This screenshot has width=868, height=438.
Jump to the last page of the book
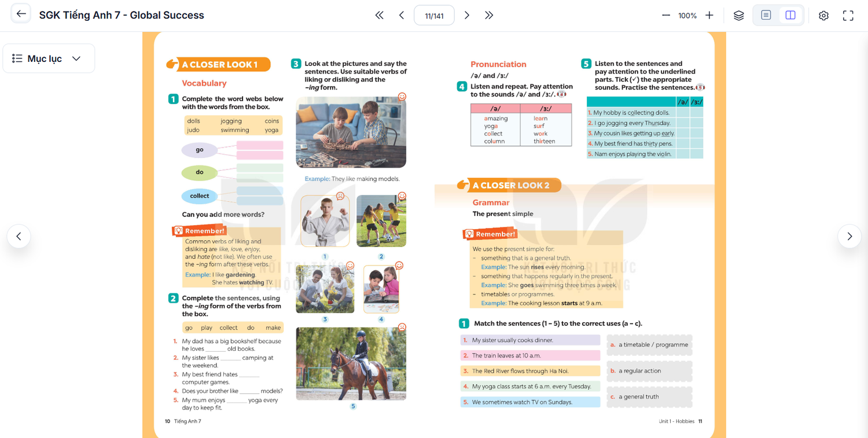tap(489, 15)
